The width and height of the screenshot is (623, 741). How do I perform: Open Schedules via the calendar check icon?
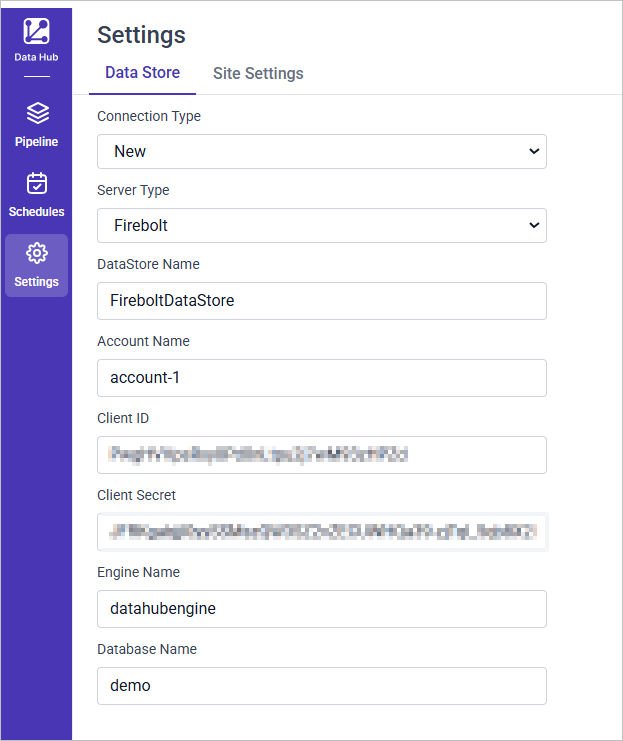36,183
